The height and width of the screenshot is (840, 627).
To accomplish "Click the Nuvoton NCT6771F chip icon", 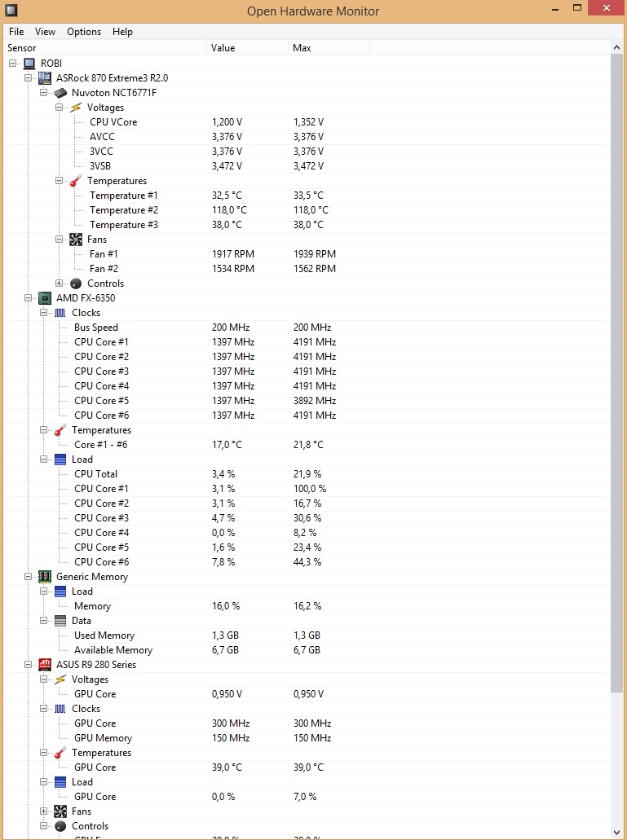I will (60, 93).
